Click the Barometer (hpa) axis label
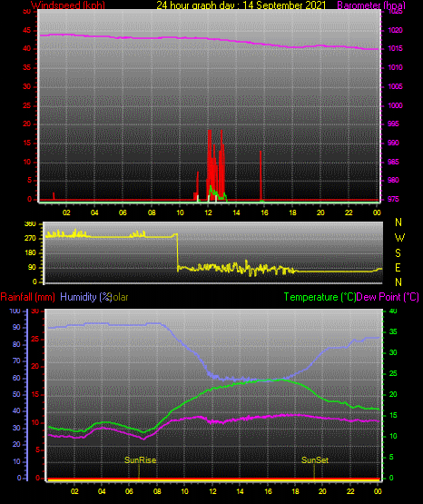423x504 pixels. 371,5
